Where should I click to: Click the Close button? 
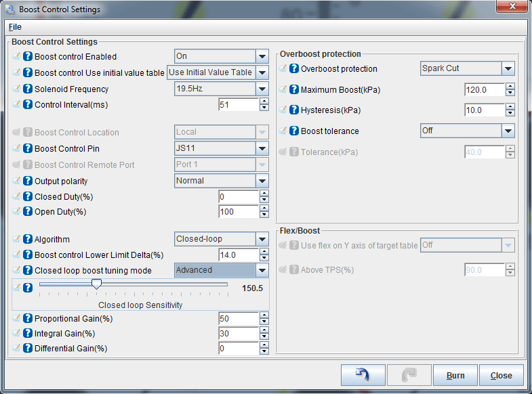point(502,375)
